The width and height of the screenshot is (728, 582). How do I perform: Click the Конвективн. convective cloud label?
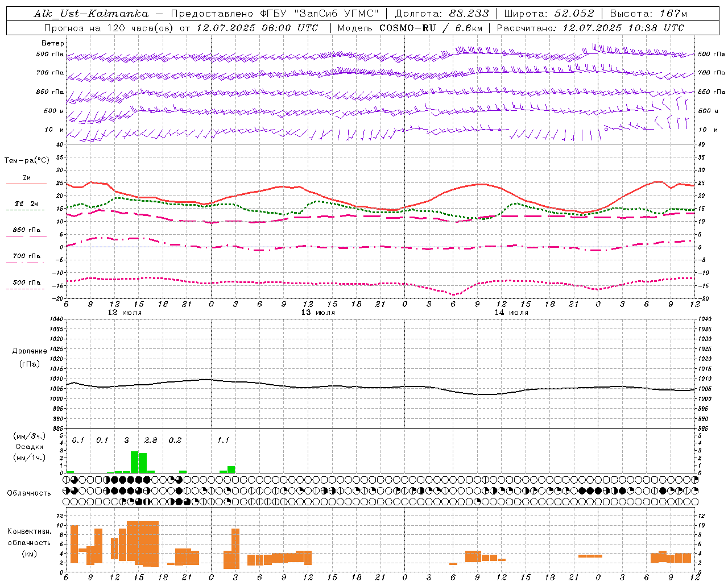pyautogui.click(x=30, y=531)
